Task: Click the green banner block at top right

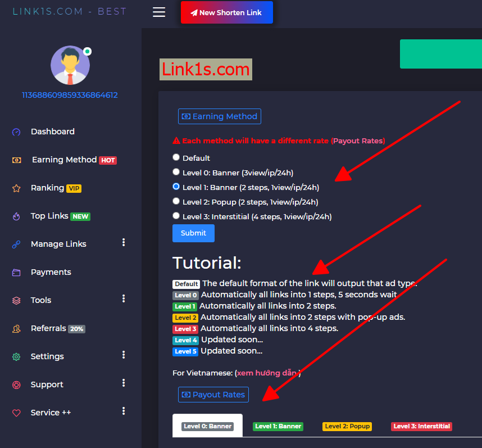Action: click(441, 54)
